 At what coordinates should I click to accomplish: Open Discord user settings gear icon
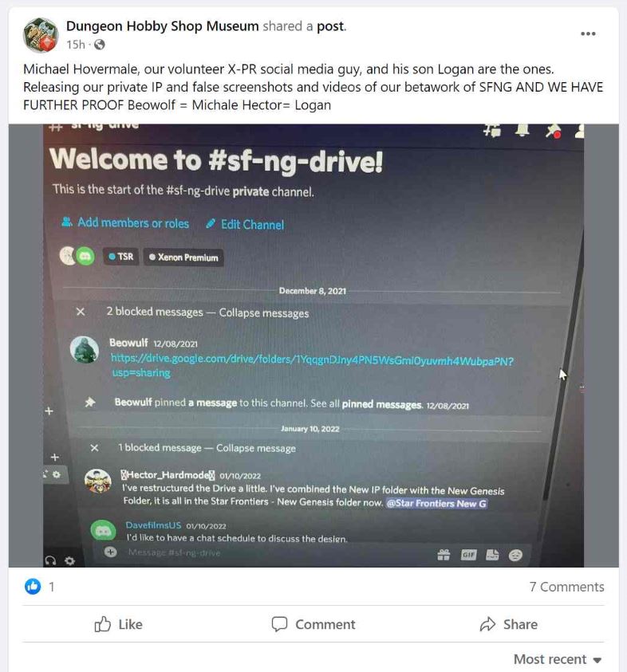[x=69, y=560]
